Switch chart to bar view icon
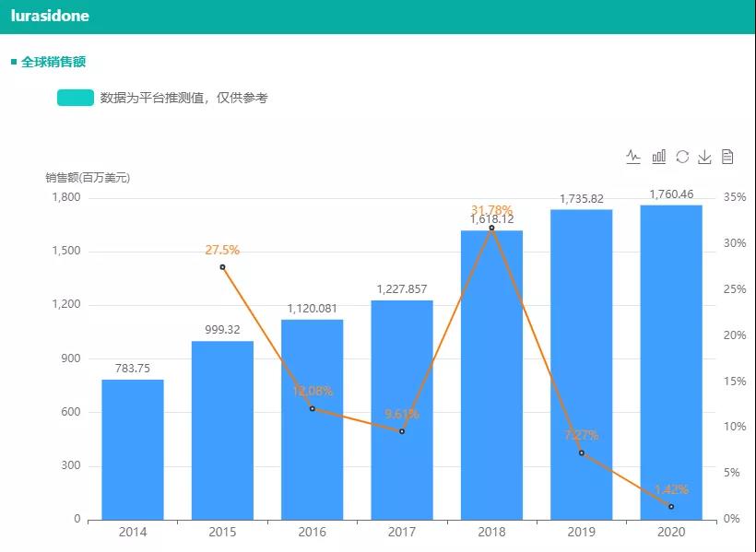The height and width of the screenshot is (552, 756). point(658,157)
